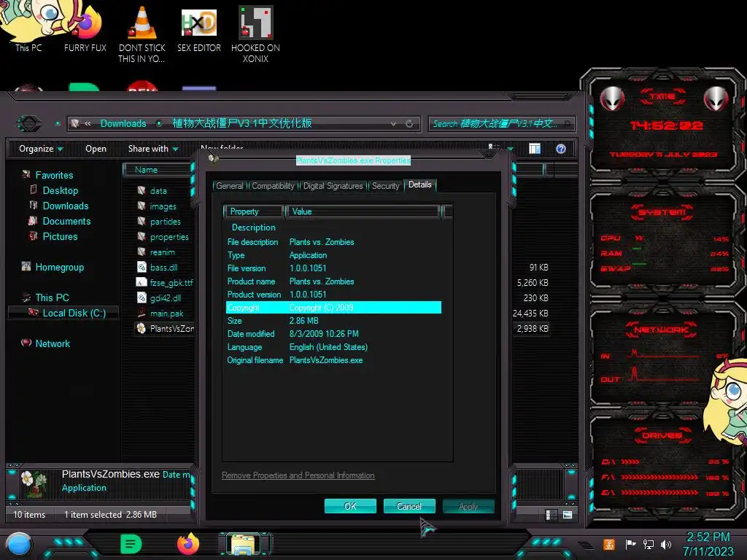This screenshot has height=560, width=747.
Task: Sort files by the Name column header
Action: [x=158, y=169]
